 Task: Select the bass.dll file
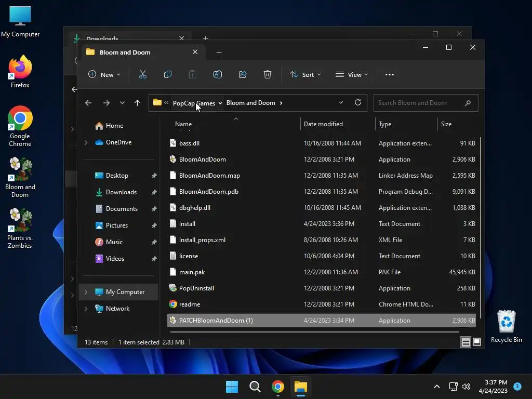pyautogui.click(x=321, y=143)
